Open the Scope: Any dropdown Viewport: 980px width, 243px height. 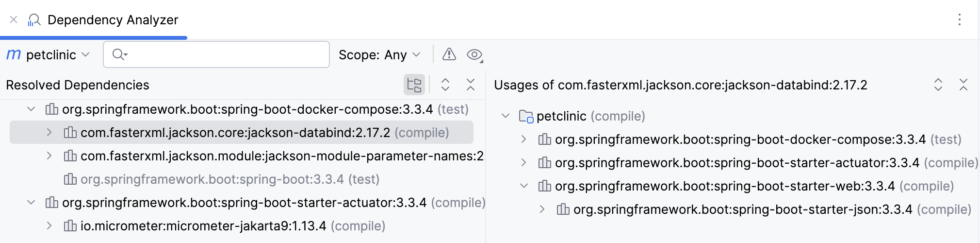pos(379,55)
